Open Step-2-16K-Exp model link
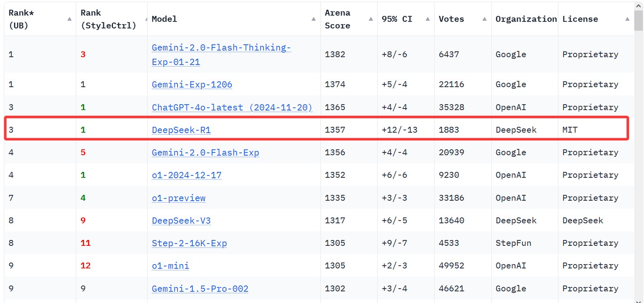The height and width of the screenshot is (303, 644). [189, 243]
